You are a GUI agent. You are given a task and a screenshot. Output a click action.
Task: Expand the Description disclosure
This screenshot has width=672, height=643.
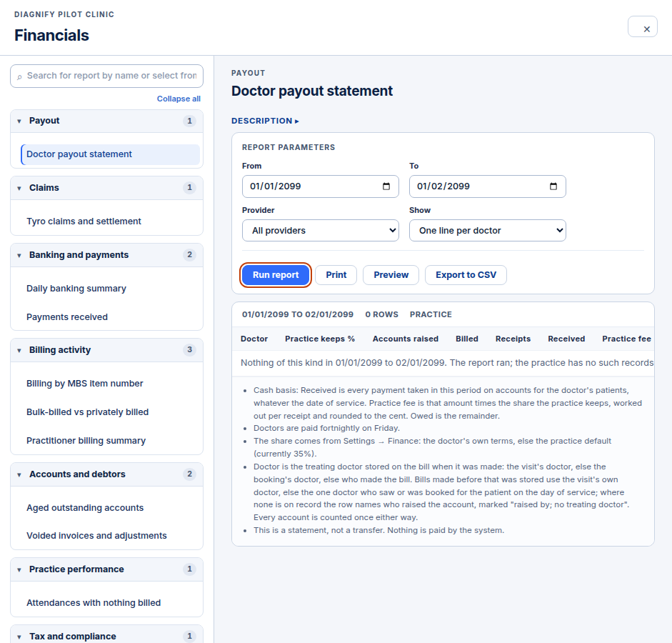pyautogui.click(x=265, y=121)
